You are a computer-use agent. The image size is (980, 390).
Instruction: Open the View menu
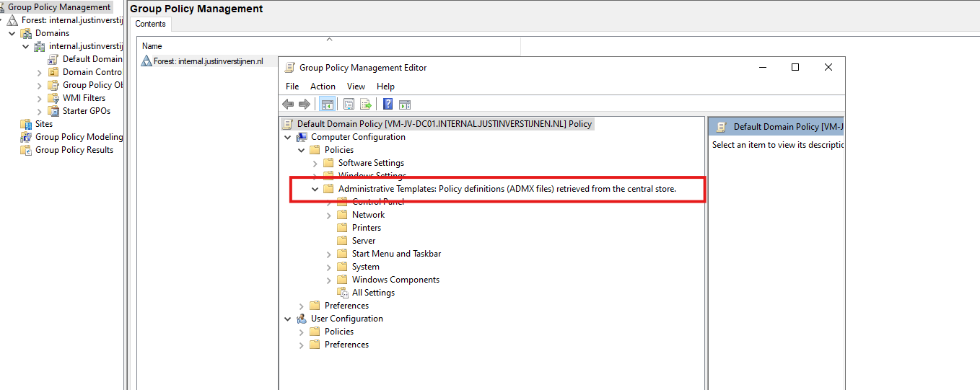pos(356,87)
